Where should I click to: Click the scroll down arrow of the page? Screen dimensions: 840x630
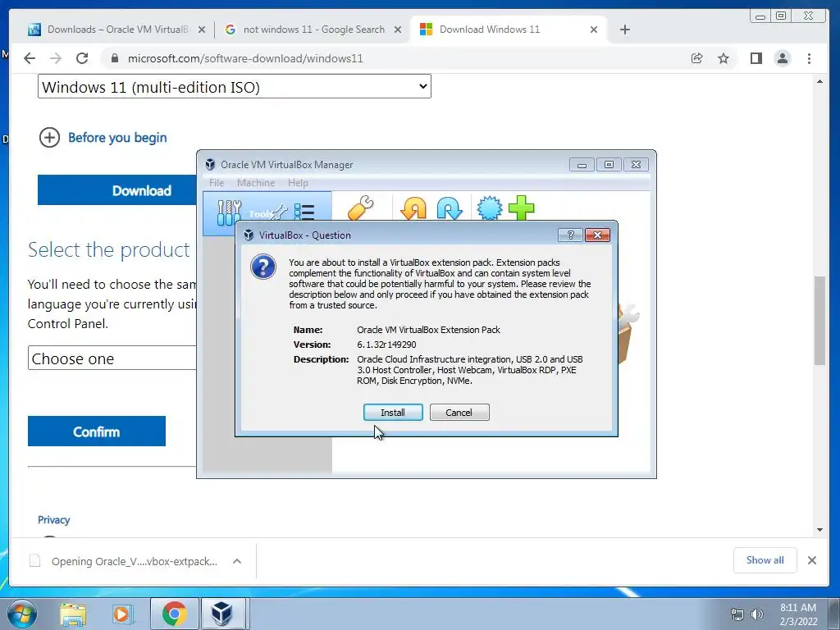819,530
